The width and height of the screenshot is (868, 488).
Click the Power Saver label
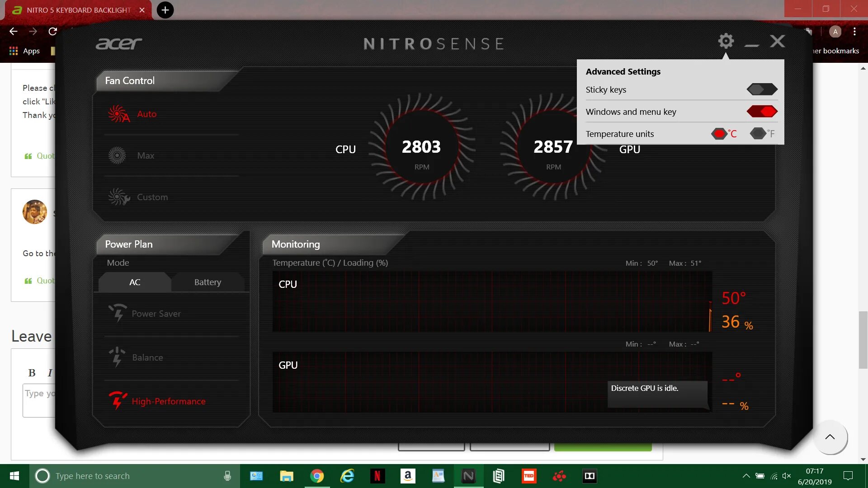tap(156, 314)
